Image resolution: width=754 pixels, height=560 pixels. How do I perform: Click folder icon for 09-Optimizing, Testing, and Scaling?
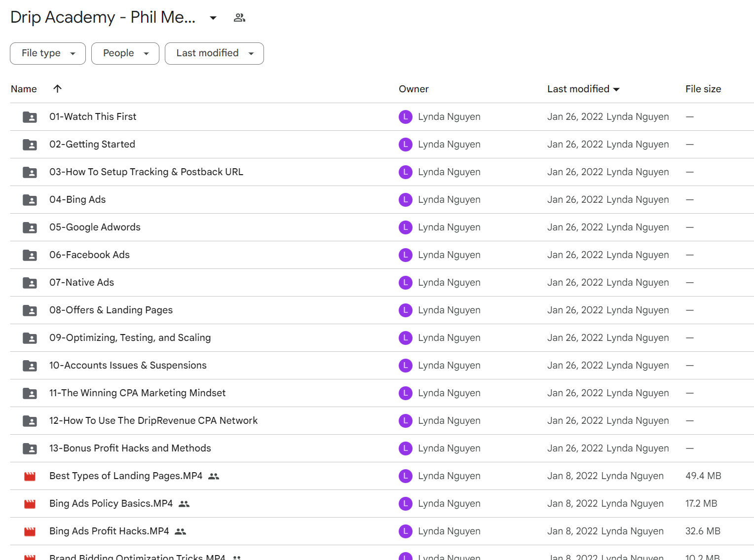(x=30, y=338)
